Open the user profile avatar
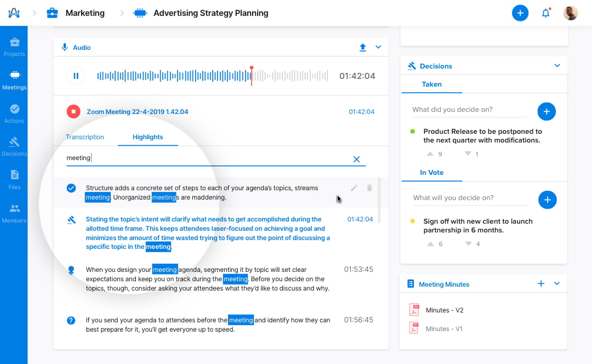This screenshot has height=364, width=592. click(571, 13)
